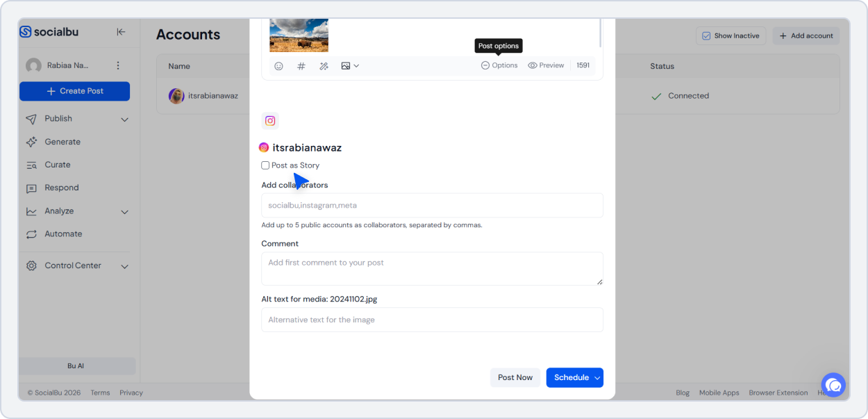The width and height of the screenshot is (868, 419).
Task: Click the emoji picker icon
Action: 278,66
